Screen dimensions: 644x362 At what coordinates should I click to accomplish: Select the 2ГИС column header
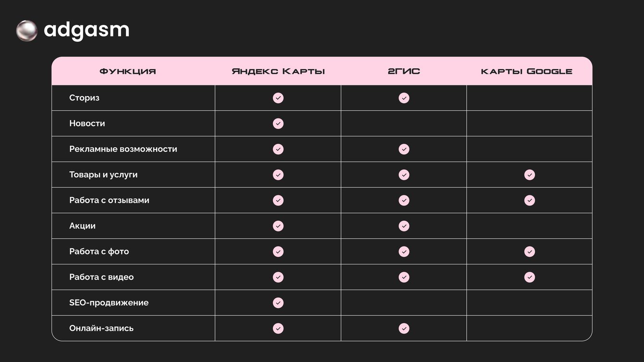(x=404, y=72)
